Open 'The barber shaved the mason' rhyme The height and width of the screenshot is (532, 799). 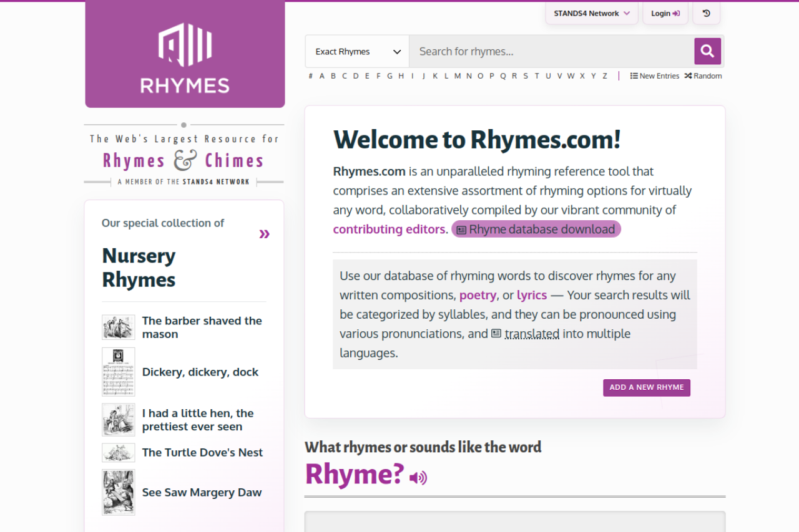202,327
